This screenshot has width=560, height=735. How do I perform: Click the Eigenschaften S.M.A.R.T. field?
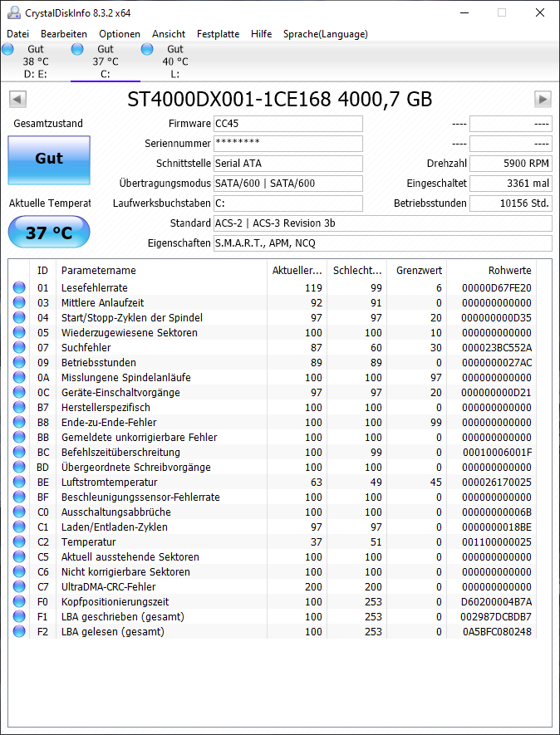383,243
